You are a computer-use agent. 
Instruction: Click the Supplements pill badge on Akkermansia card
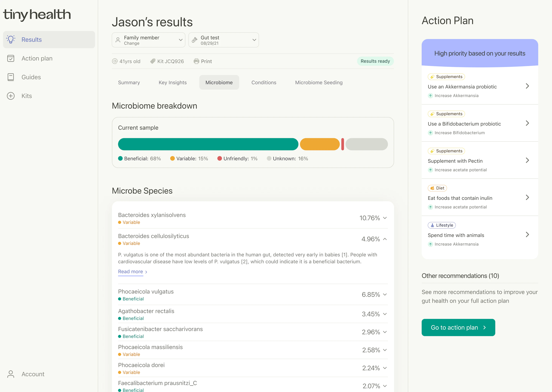[x=446, y=77]
